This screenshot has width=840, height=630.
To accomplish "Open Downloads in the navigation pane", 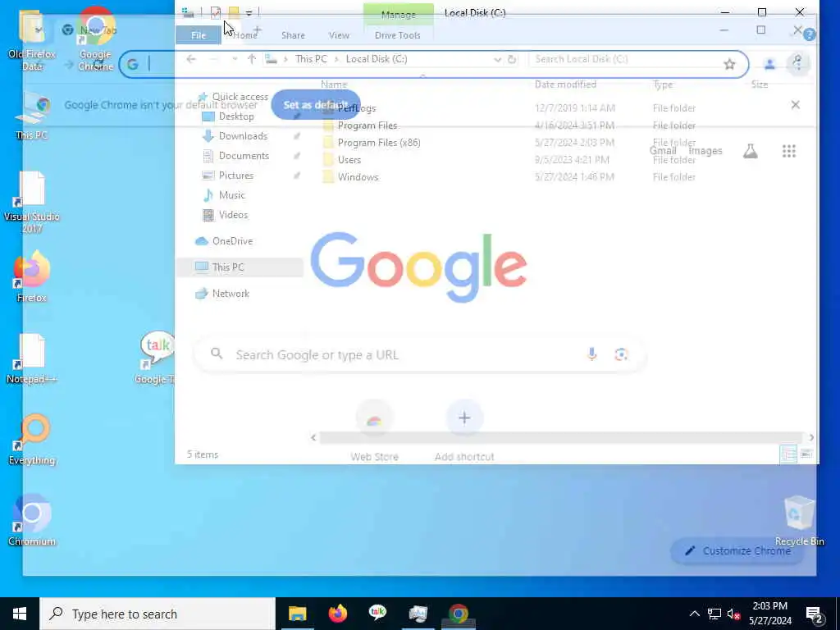I will click(x=235, y=136).
